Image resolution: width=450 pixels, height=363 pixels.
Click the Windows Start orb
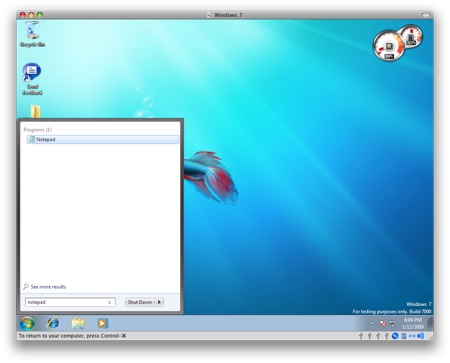point(27,323)
